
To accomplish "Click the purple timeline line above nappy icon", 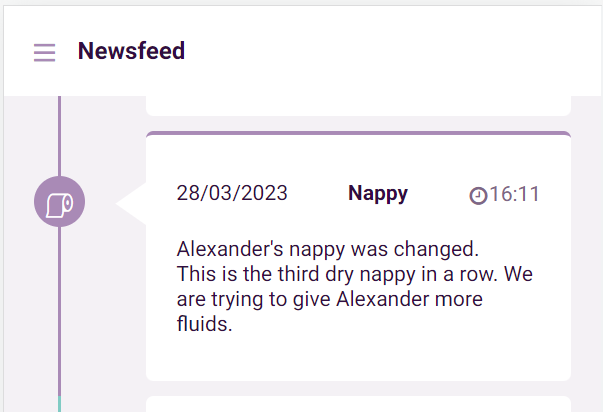I will 60,136.
